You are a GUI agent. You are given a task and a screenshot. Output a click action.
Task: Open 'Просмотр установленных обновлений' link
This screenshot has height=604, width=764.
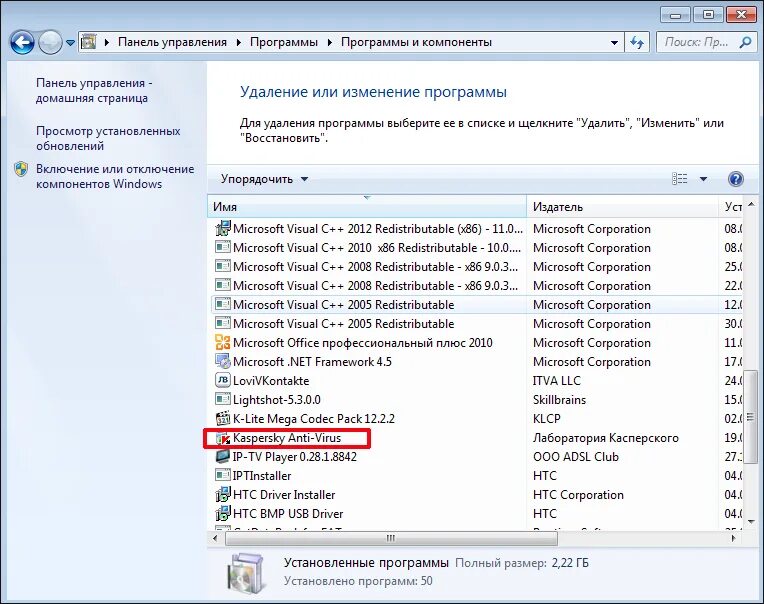point(108,138)
